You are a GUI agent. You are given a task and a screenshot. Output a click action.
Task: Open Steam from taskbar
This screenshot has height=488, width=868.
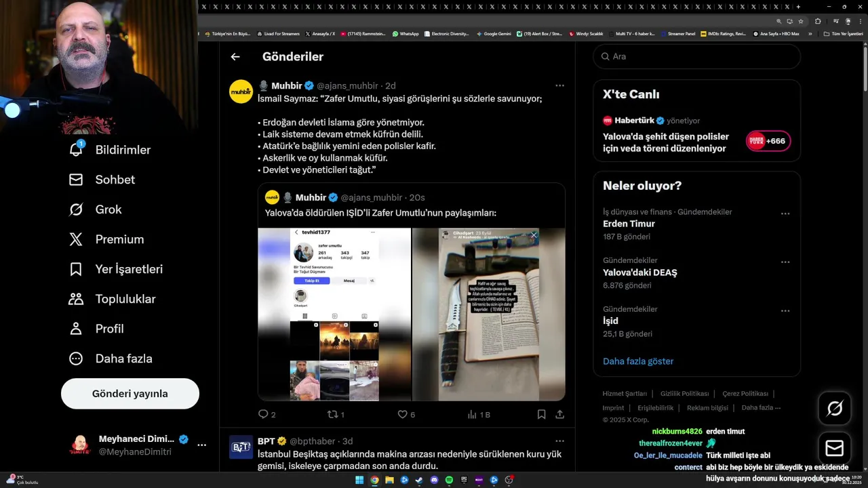tap(419, 480)
